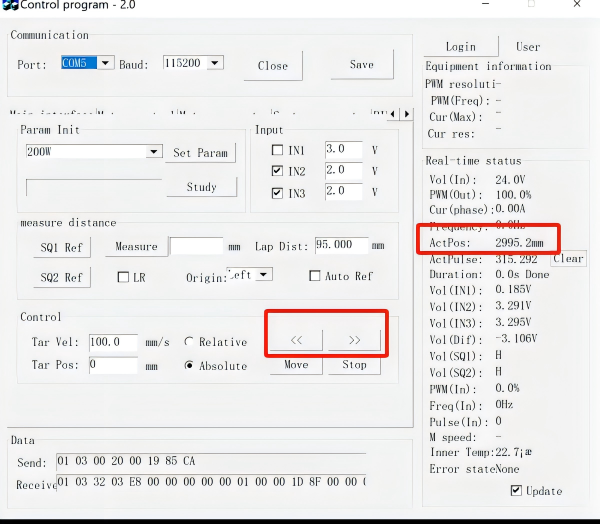Select the Relative positioning radio button
This screenshot has height=524, width=600.
point(190,342)
